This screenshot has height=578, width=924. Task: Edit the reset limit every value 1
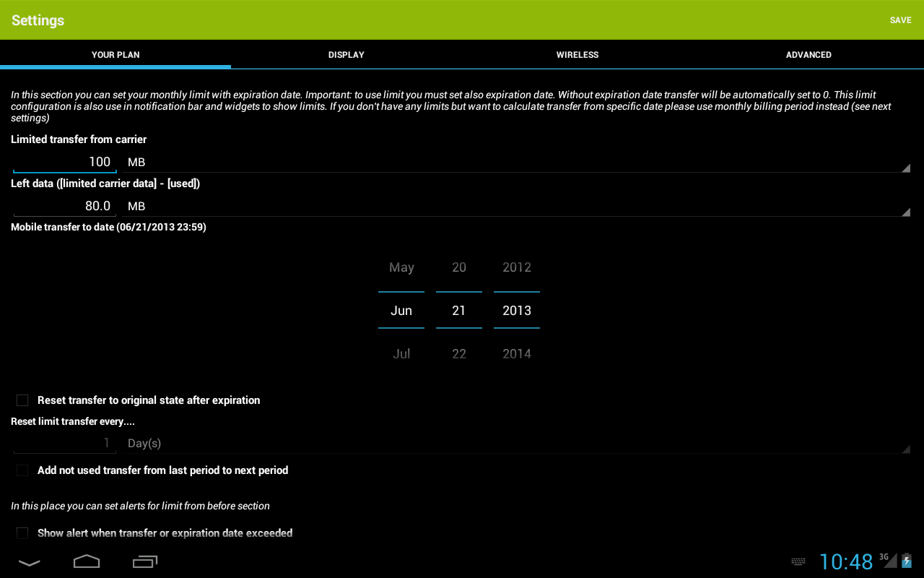tap(65, 443)
